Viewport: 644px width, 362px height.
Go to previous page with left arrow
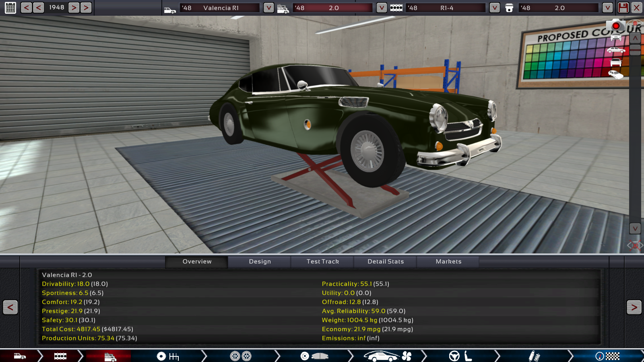pyautogui.click(x=10, y=307)
